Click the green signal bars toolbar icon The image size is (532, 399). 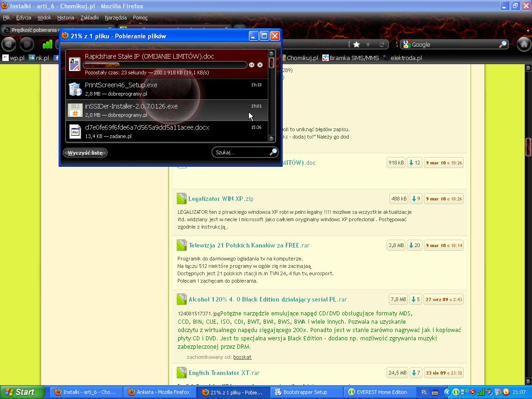(48, 44)
